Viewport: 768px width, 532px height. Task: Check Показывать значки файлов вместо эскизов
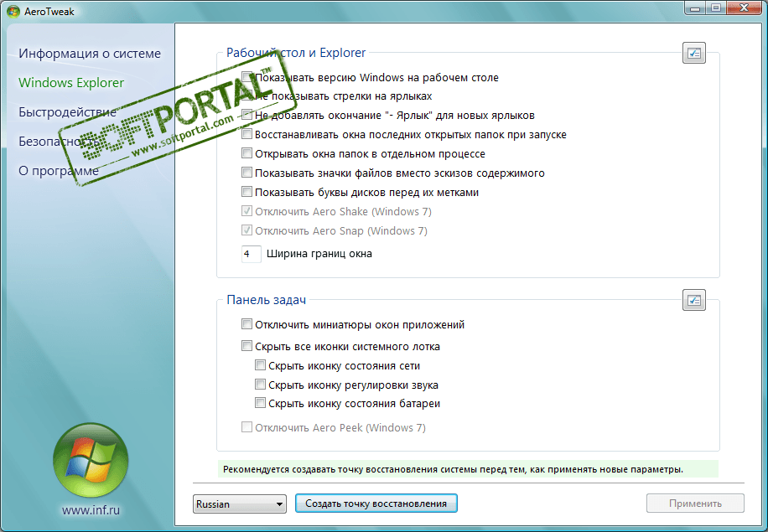(246, 173)
